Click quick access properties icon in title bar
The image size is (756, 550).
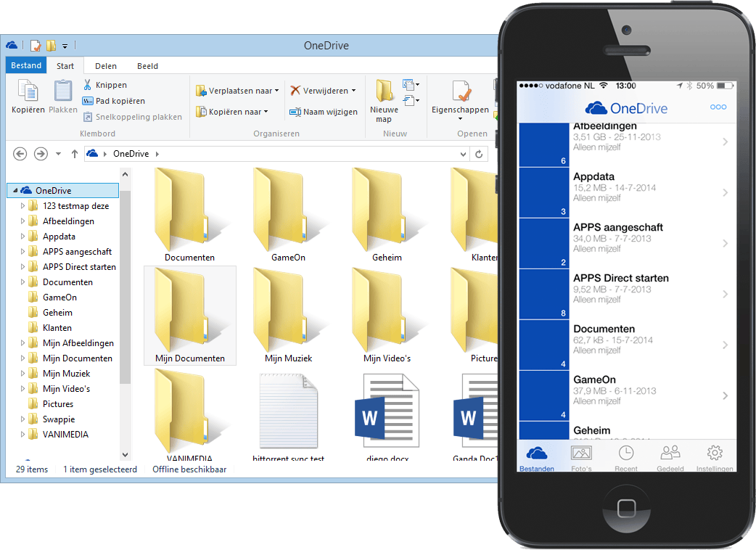coord(36,46)
